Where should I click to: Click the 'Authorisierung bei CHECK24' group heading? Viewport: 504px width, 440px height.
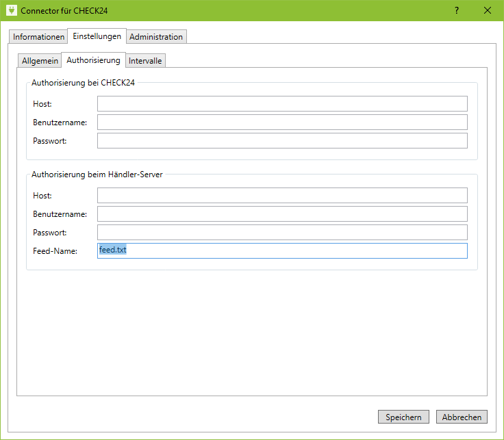83,83
